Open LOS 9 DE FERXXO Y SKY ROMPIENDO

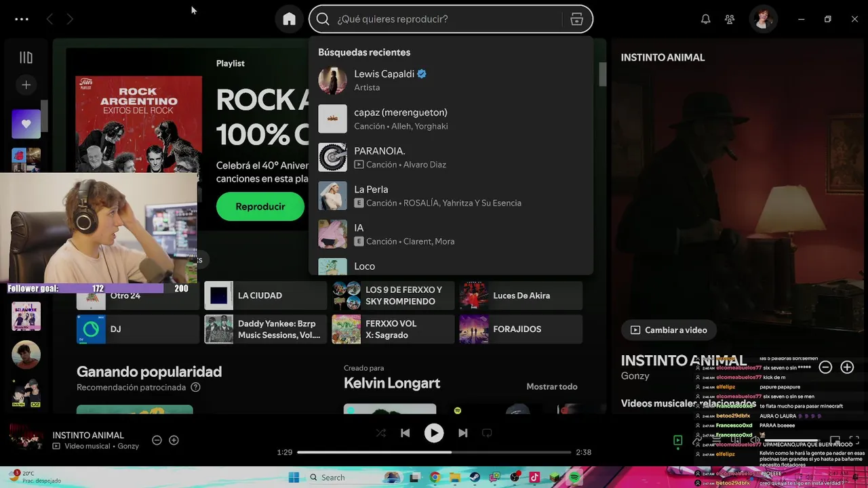[x=393, y=296]
